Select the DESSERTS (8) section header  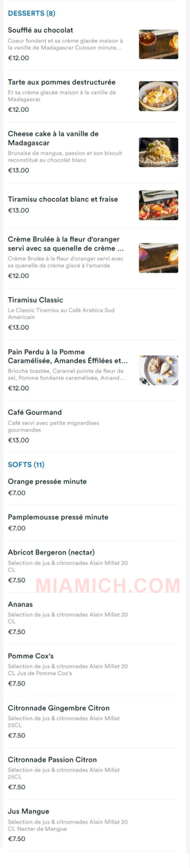click(x=31, y=13)
